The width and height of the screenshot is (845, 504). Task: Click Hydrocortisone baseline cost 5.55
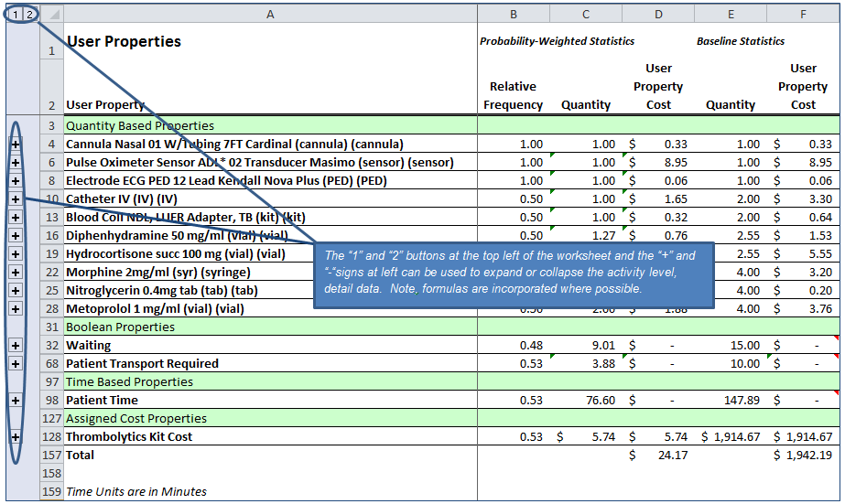820,254
